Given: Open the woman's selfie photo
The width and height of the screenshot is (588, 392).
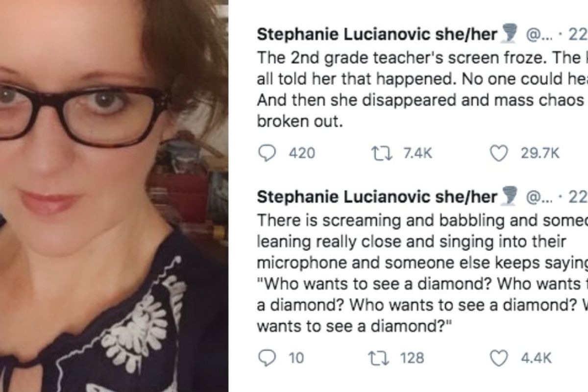Looking at the screenshot, I should coord(114,196).
